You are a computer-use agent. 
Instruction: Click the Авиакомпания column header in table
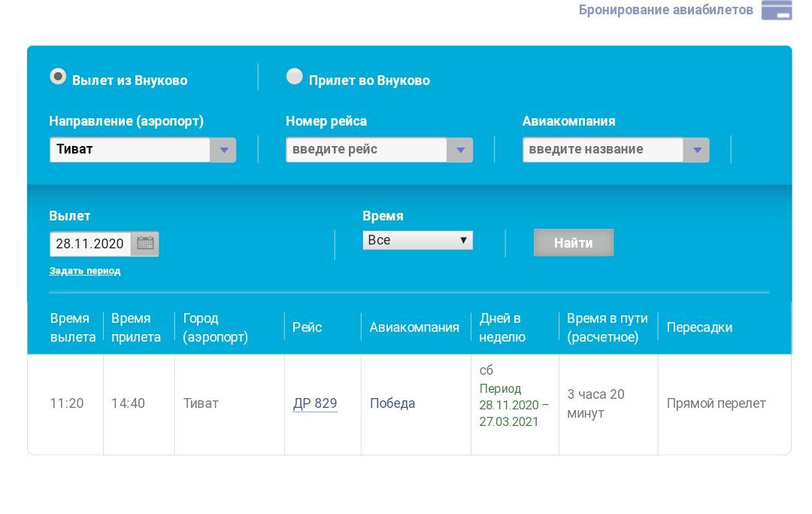coord(414,327)
